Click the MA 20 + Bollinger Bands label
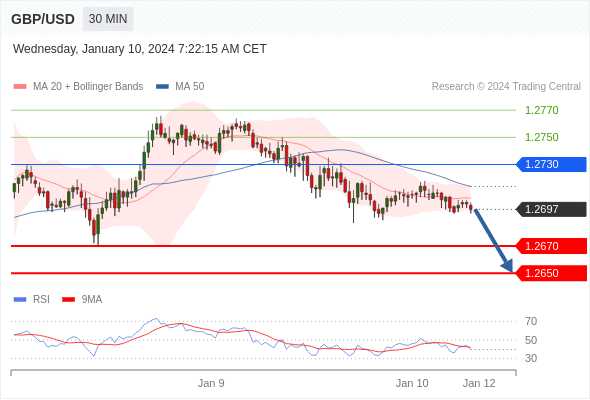 88,87
